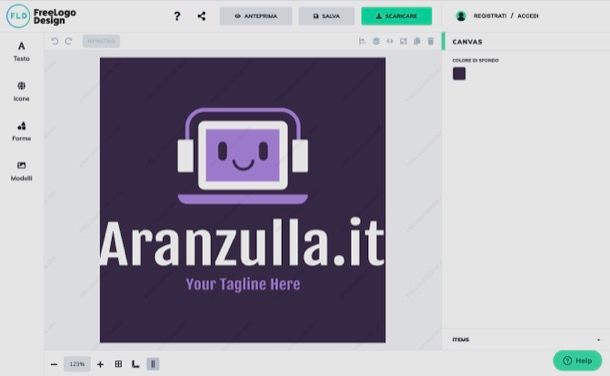Click the 123% zoom level field

[x=77, y=364]
